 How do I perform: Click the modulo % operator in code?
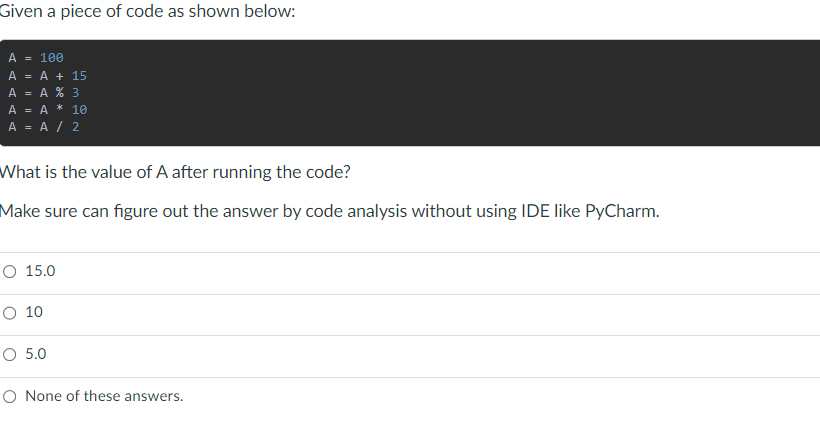pyautogui.click(x=60, y=93)
